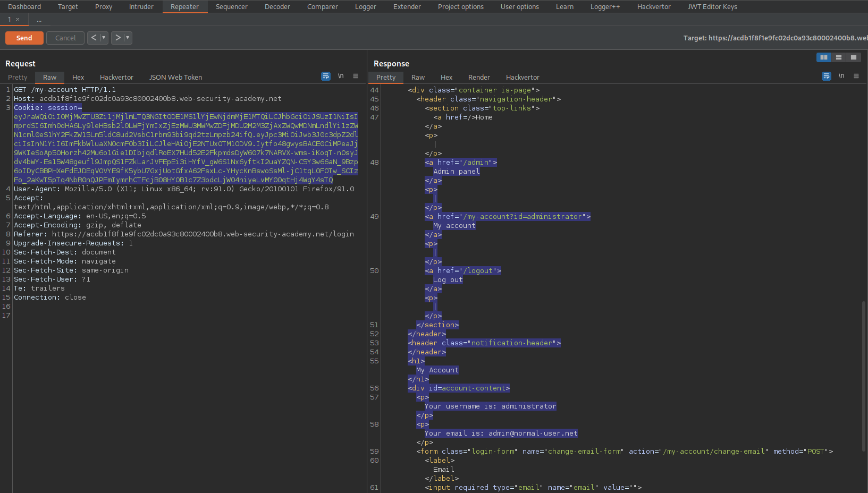Toggle non-printable characters (\n) in the Request panel
868x493 pixels.
pyautogui.click(x=341, y=76)
